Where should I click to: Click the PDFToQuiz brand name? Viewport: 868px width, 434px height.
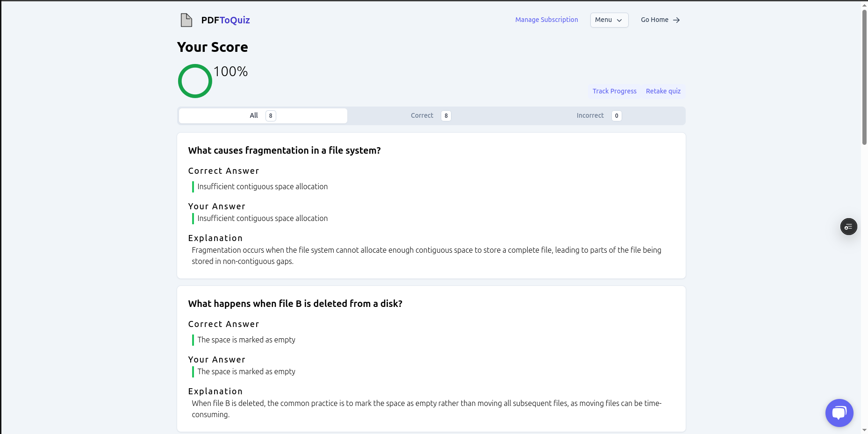click(x=225, y=20)
